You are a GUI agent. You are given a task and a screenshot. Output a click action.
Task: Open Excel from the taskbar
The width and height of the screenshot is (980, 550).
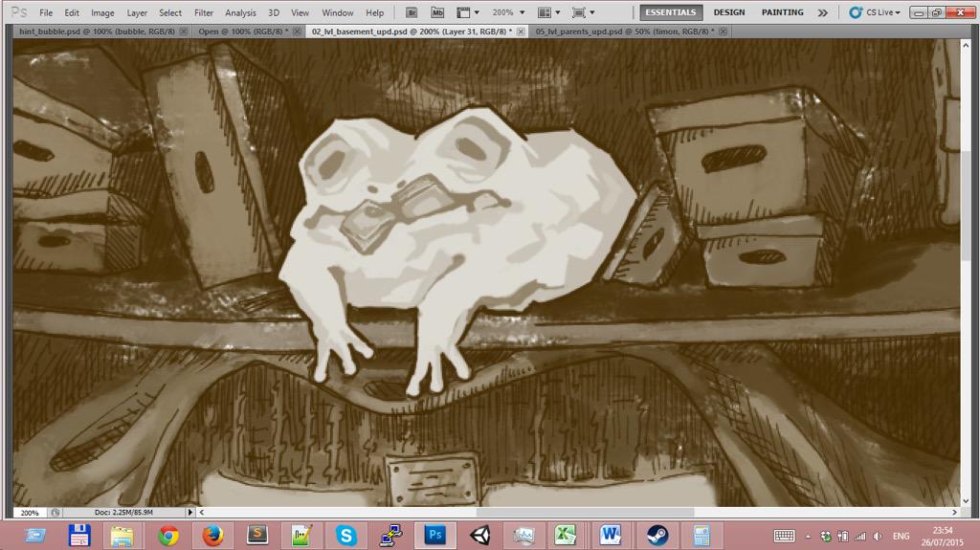point(566,536)
